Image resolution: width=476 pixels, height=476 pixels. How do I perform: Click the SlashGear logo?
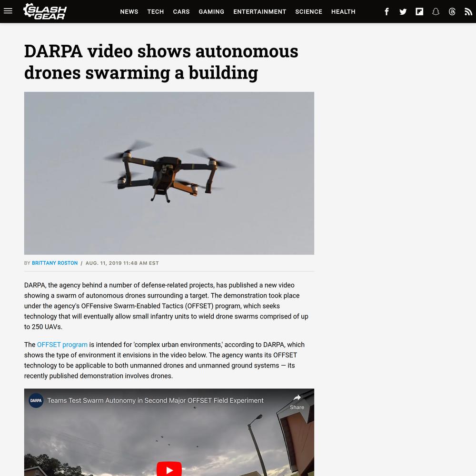coord(45,11)
